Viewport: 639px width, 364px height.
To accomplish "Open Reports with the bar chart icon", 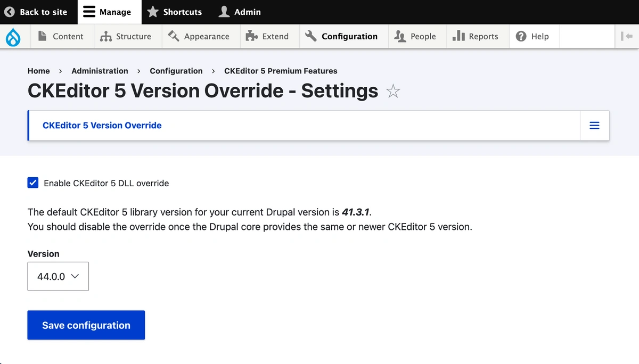I will click(458, 36).
